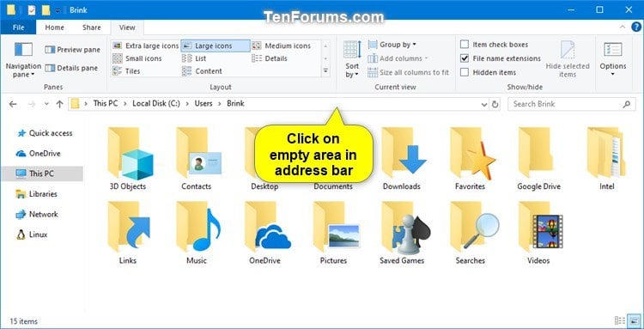
Task: Expand the address bar history dropdown
Action: [484, 104]
